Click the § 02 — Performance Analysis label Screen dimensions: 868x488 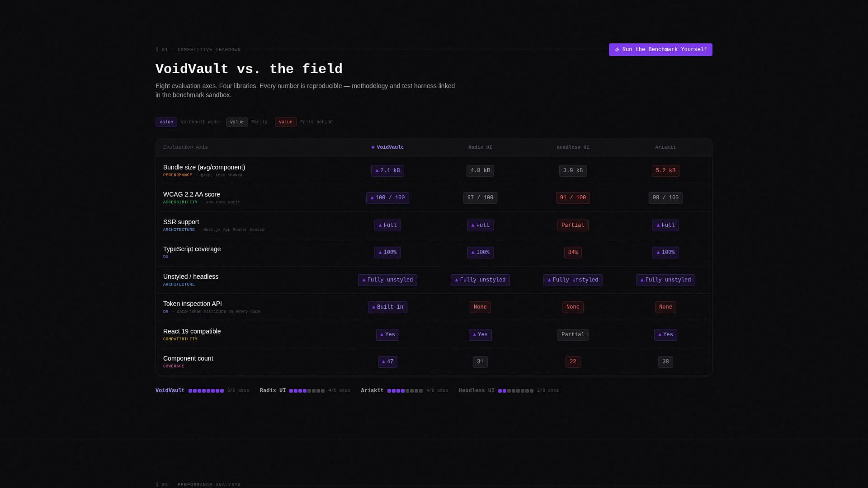click(198, 485)
